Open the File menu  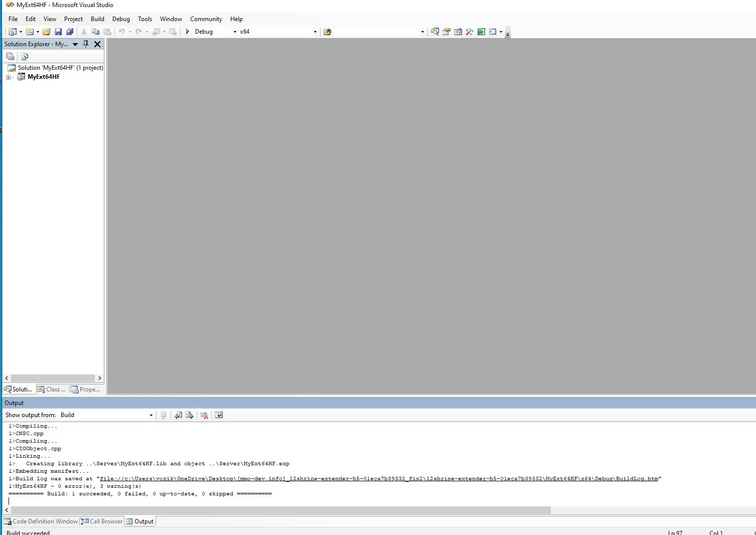[13, 19]
